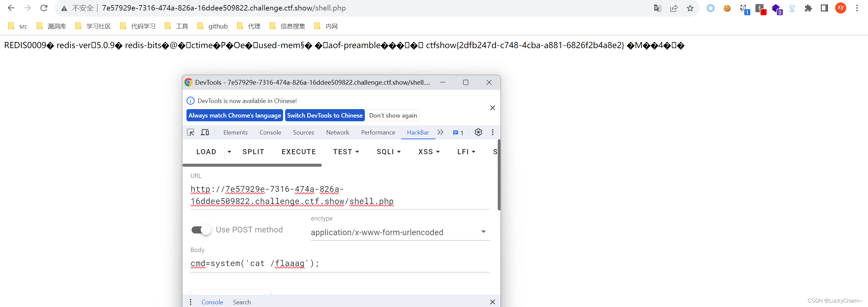868x307 pixels.
Task: Open DevTools customize three-dot menu
Action: (x=493, y=132)
